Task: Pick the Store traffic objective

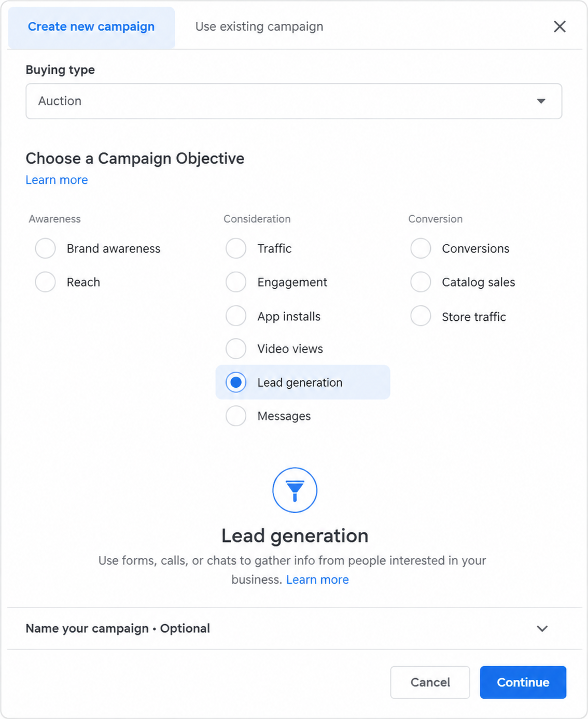Action: (x=421, y=316)
